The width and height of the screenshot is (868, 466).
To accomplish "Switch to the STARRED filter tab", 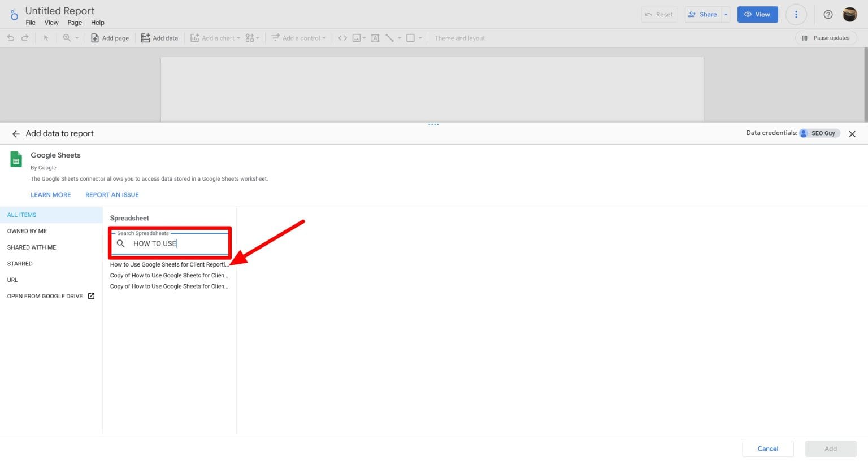I will [20, 263].
